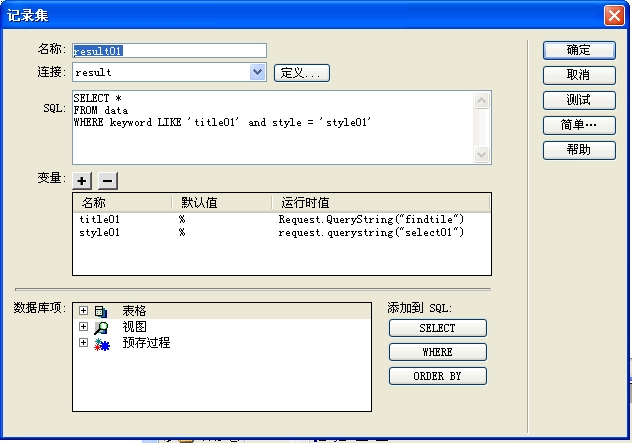Switch to simple mode with 简单 button
The image size is (632, 443).
coord(578,125)
